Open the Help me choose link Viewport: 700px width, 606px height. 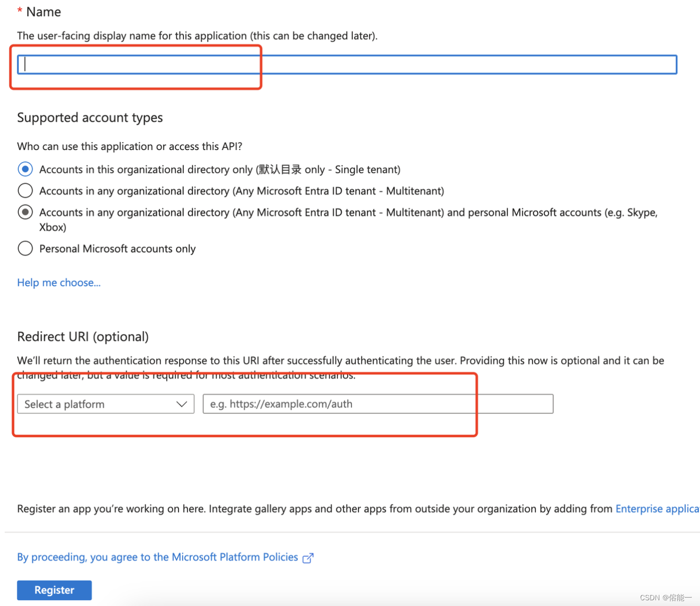pyautogui.click(x=59, y=283)
